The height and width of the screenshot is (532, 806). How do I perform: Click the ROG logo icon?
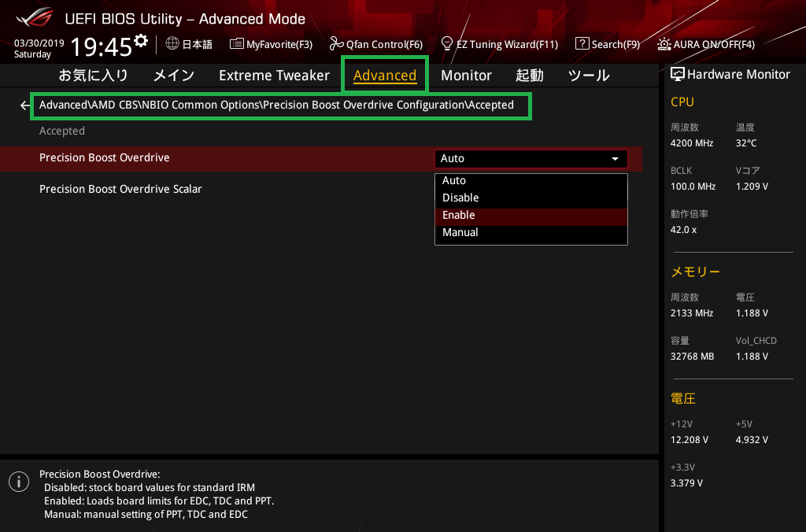coord(35,17)
